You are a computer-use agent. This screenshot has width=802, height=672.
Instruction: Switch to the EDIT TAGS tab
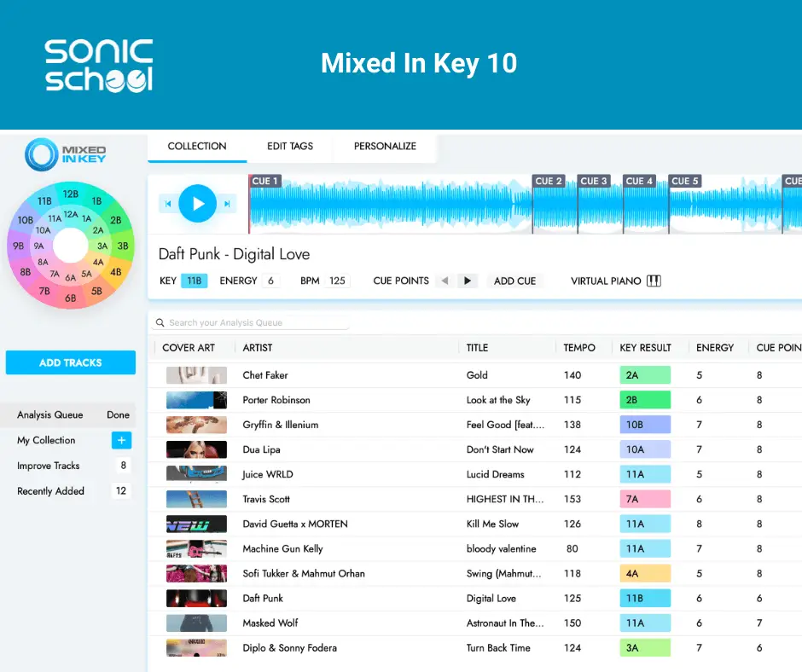point(289,147)
